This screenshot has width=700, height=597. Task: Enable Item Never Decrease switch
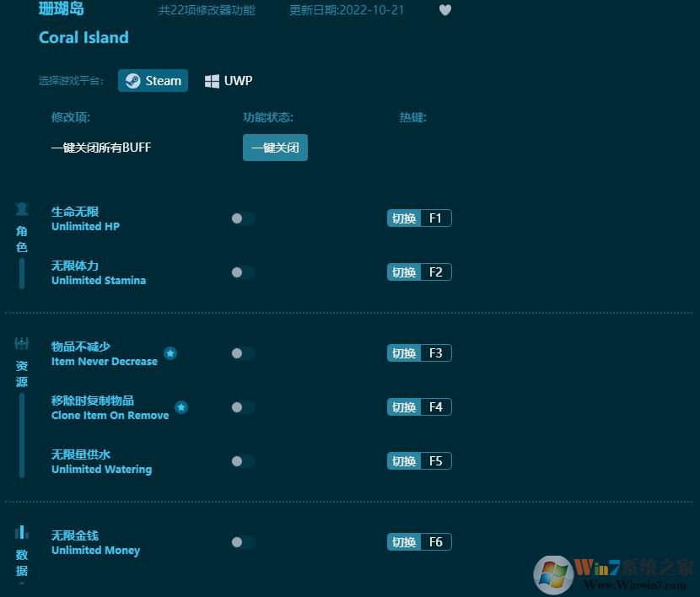coord(243,353)
